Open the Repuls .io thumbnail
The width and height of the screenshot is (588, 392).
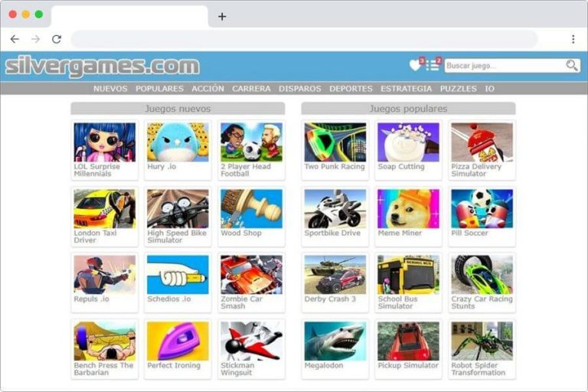click(105, 275)
